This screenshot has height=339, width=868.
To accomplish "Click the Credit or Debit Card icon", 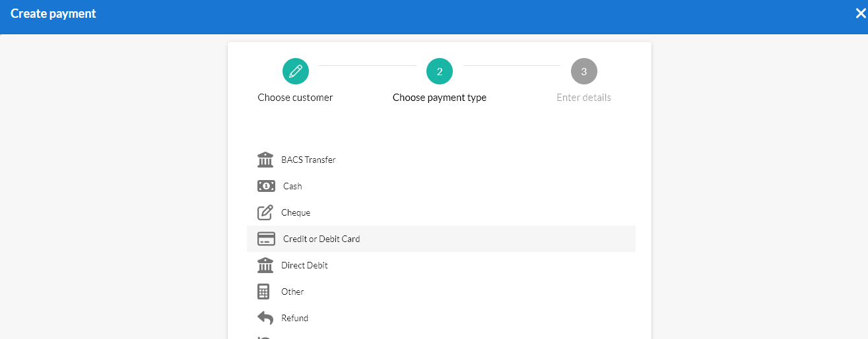I will coord(266,239).
